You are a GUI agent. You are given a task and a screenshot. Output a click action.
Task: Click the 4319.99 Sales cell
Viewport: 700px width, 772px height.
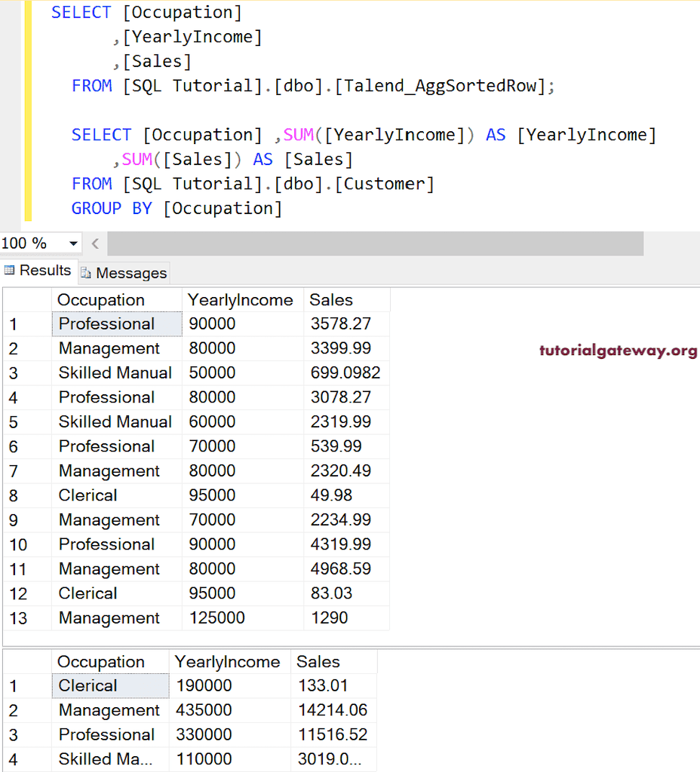347,544
